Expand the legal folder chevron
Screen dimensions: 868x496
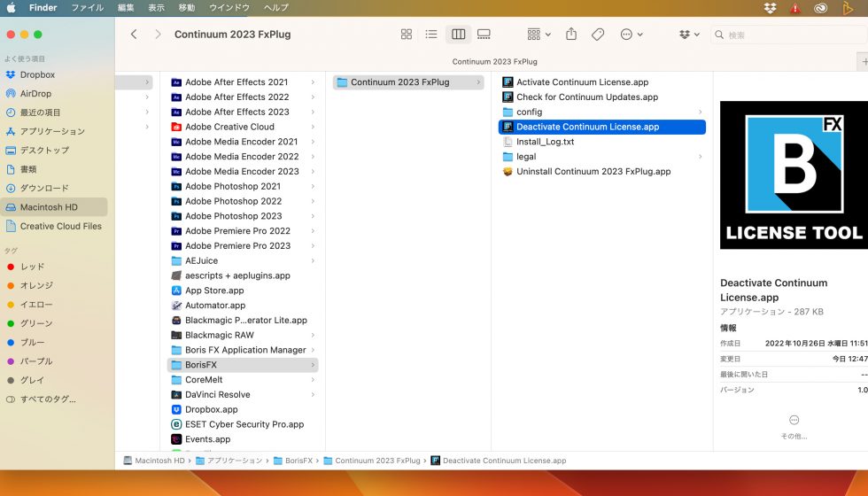(x=701, y=157)
